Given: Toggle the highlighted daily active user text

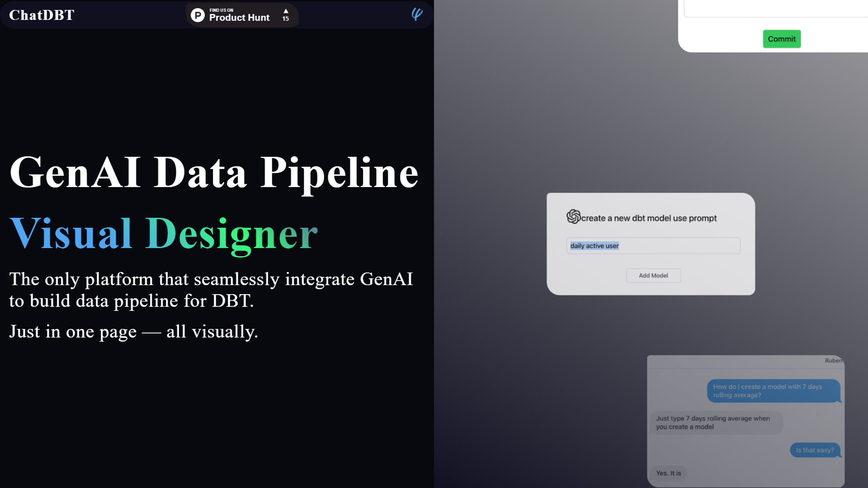Looking at the screenshot, I should pos(594,245).
